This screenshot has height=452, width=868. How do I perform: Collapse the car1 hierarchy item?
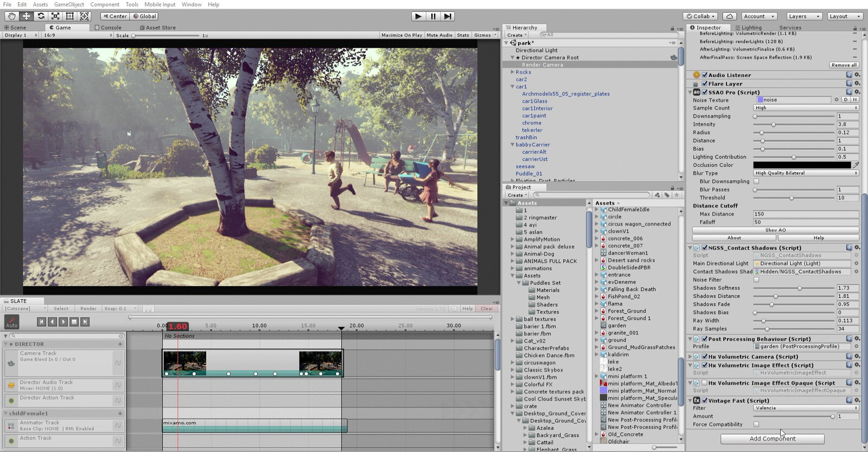(512, 86)
